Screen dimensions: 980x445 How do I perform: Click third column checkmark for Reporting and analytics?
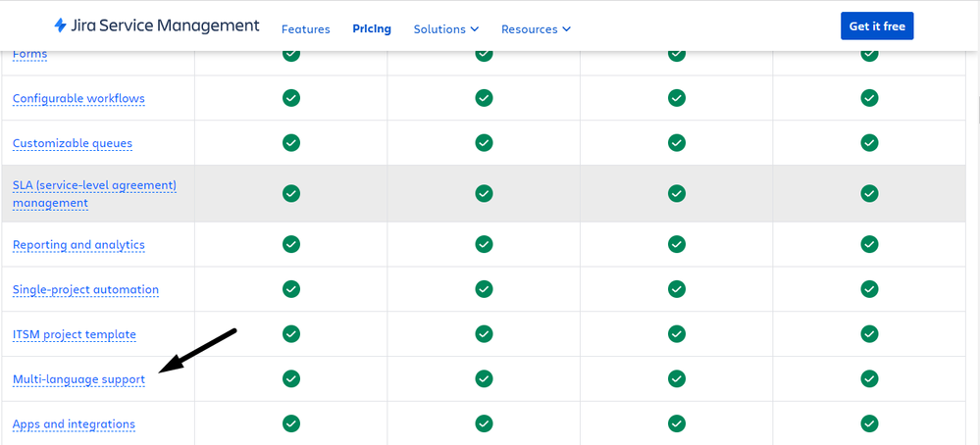pyautogui.click(x=677, y=244)
